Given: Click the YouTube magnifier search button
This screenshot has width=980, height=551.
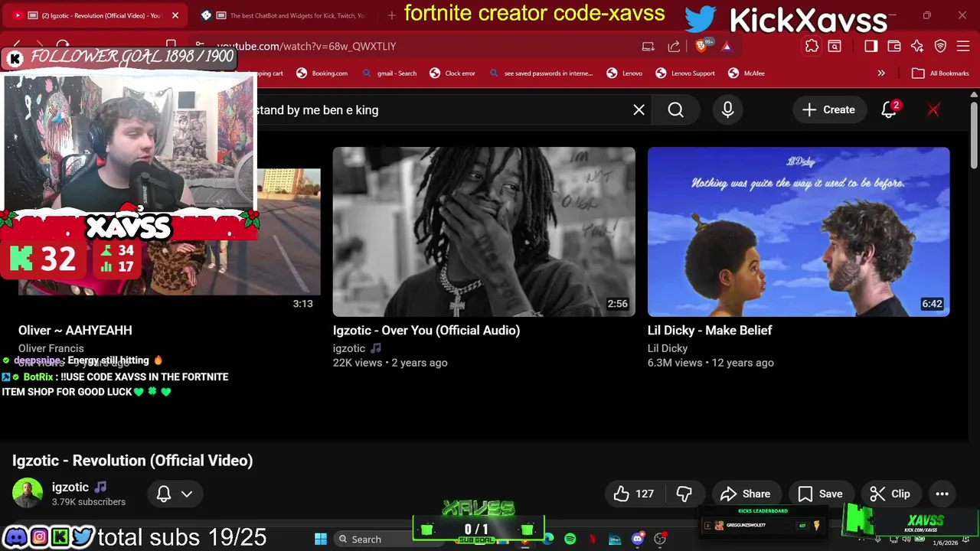Looking at the screenshot, I should [x=675, y=110].
